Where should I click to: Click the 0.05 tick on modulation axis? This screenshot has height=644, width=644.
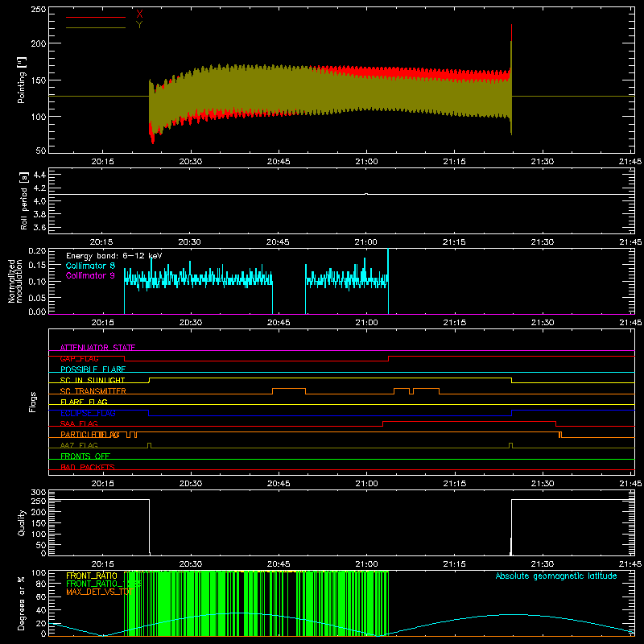(x=37, y=297)
